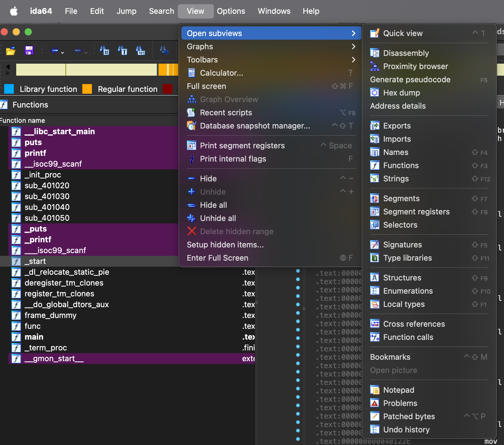504x445 pixels.
Task: Choose Print segment registers
Action: point(271,146)
